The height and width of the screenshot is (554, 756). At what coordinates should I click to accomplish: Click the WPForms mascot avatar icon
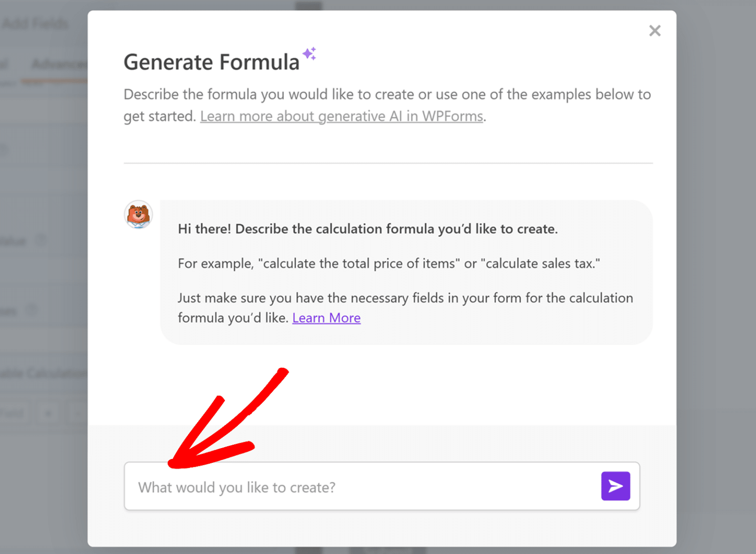click(138, 215)
